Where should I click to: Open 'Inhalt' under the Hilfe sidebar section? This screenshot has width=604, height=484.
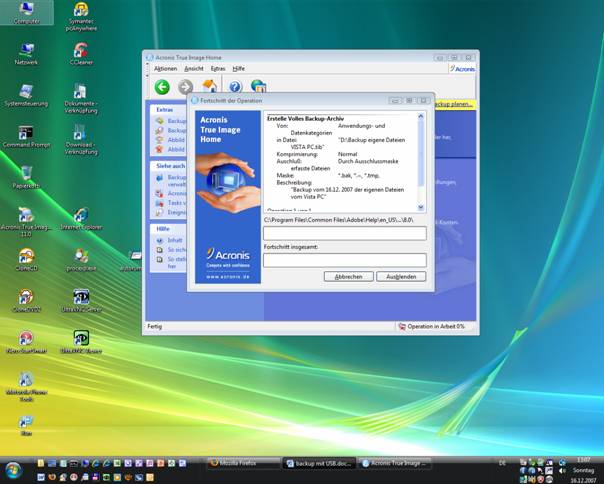pyautogui.click(x=169, y=240)
